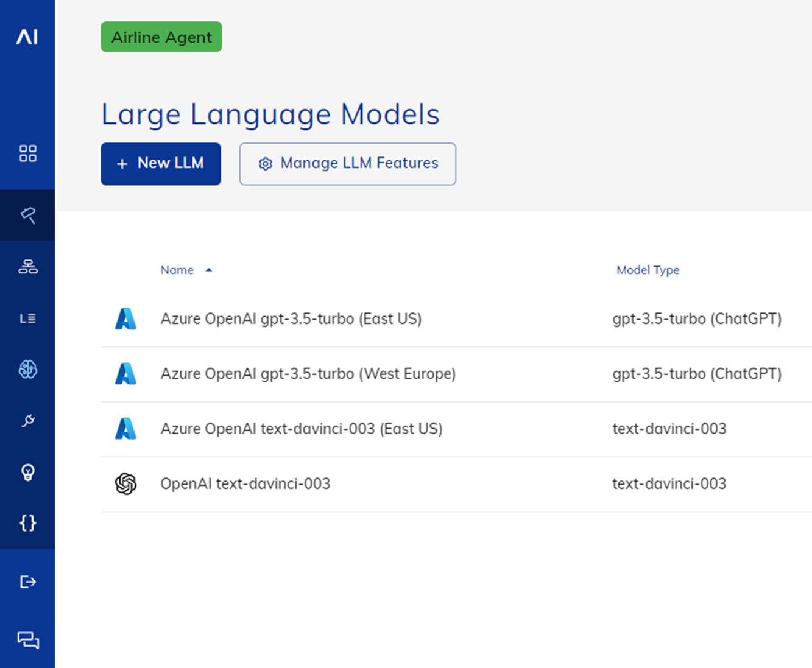This screenshot has height=668, width=812.
Task: Click the New LLM button
Action: [x=161, y=164]
